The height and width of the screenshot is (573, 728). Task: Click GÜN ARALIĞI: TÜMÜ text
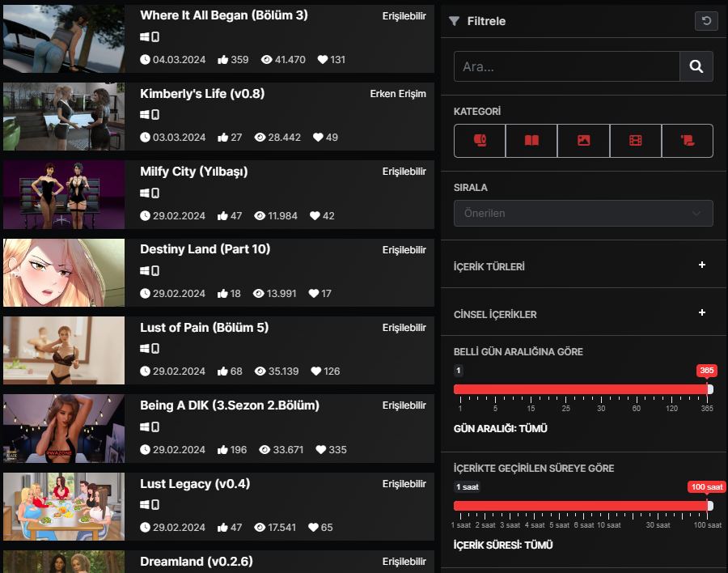[501, 428]
